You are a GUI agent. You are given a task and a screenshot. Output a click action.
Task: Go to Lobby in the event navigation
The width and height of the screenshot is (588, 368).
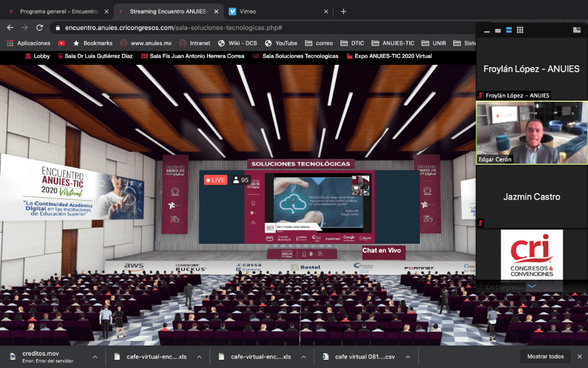pyautogui.click(x=37, y=56)
